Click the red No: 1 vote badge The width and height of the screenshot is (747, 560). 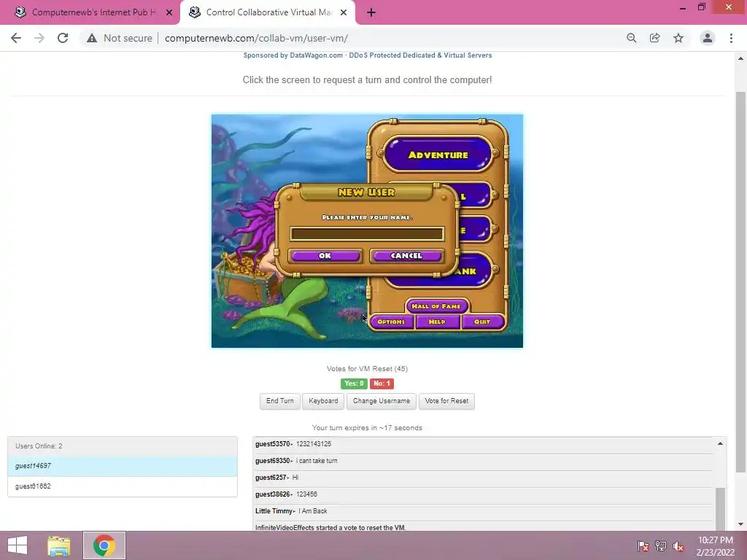pos(382,384)
